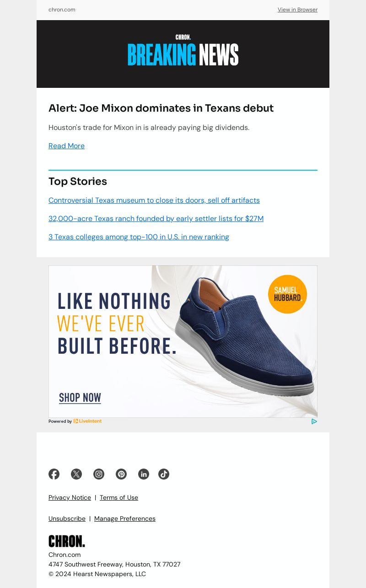Open the LinkedIn social icon

click(x=144, y=474)
